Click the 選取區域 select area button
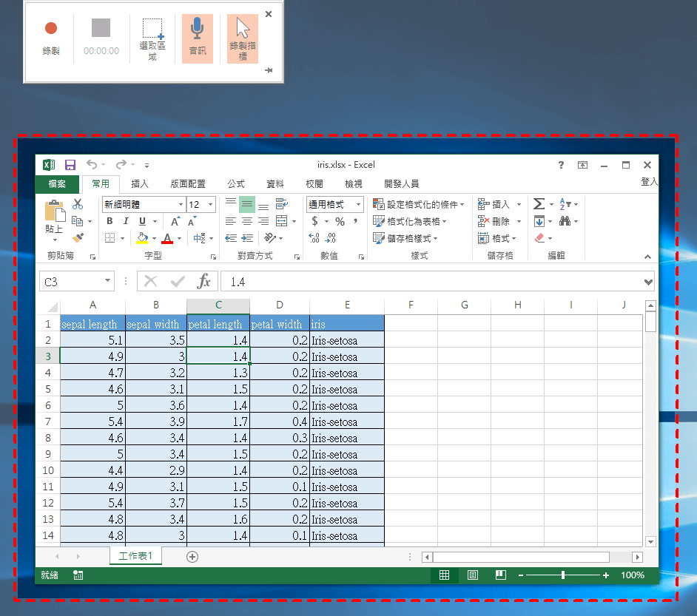Viewport: 697px width, 616px height. click(x=152, y=38)
